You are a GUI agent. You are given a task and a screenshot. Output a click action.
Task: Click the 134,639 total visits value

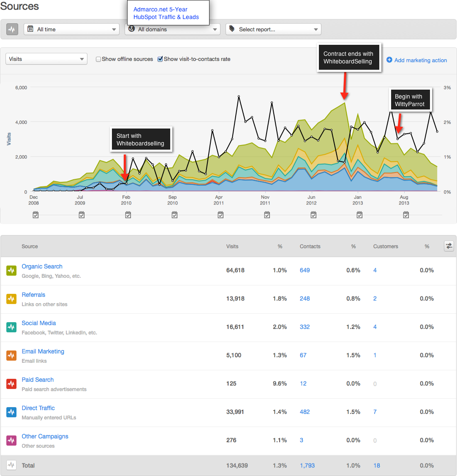(x=237, y=465)
